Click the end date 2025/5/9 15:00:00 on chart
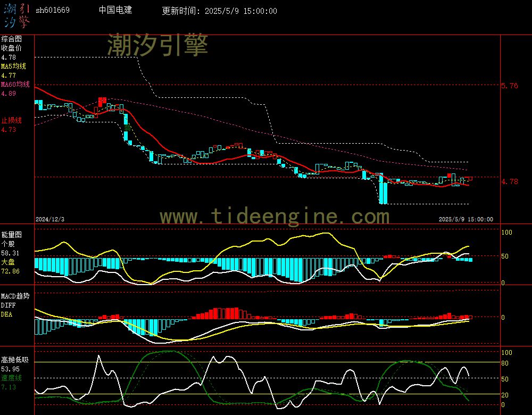The image size is (532, 415). (x=466, y=219)
